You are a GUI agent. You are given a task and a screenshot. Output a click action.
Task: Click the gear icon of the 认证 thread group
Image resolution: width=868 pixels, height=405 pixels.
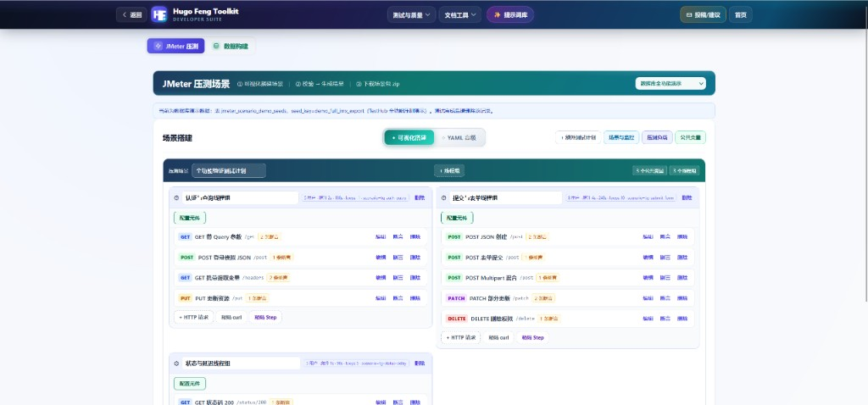coord(176,197)
